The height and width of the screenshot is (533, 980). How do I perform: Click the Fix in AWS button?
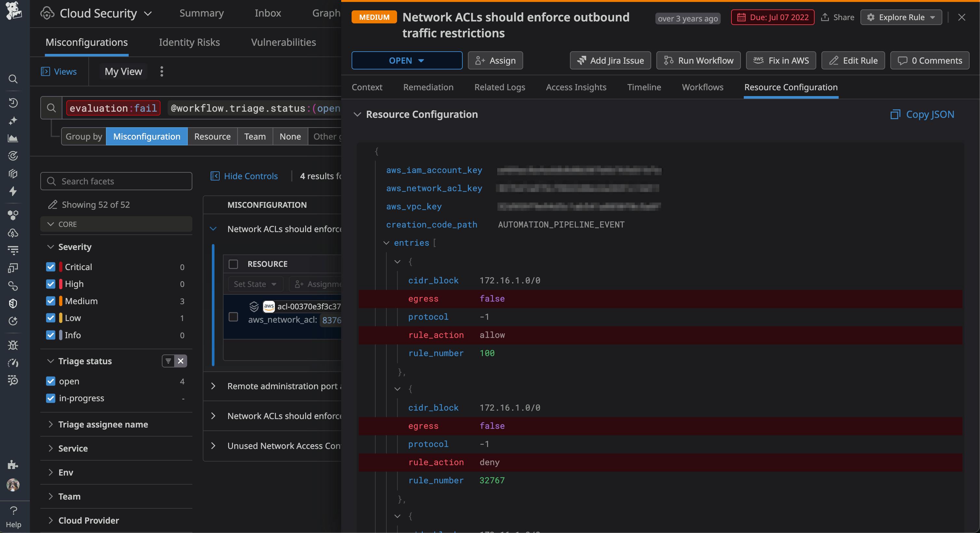pyautogui.click(x=780, y=60)
